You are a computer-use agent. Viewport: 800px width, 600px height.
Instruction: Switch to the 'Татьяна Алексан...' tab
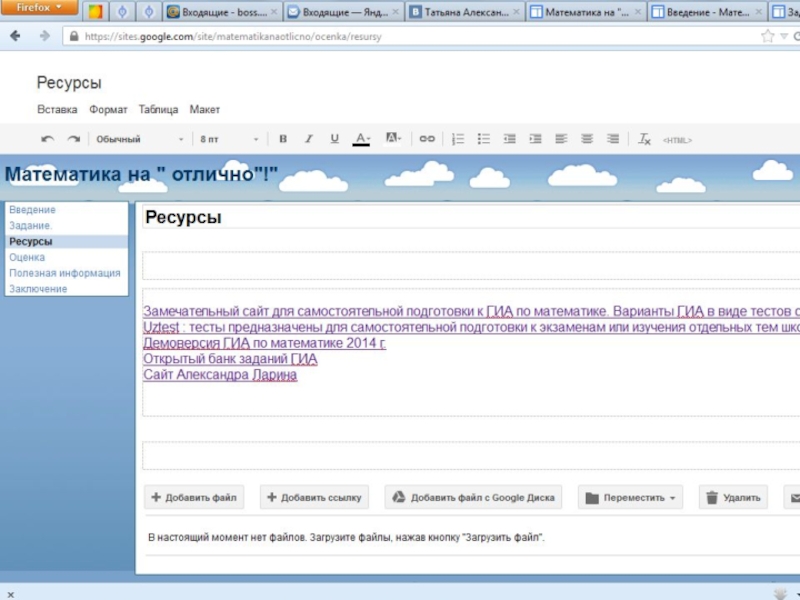464,12
